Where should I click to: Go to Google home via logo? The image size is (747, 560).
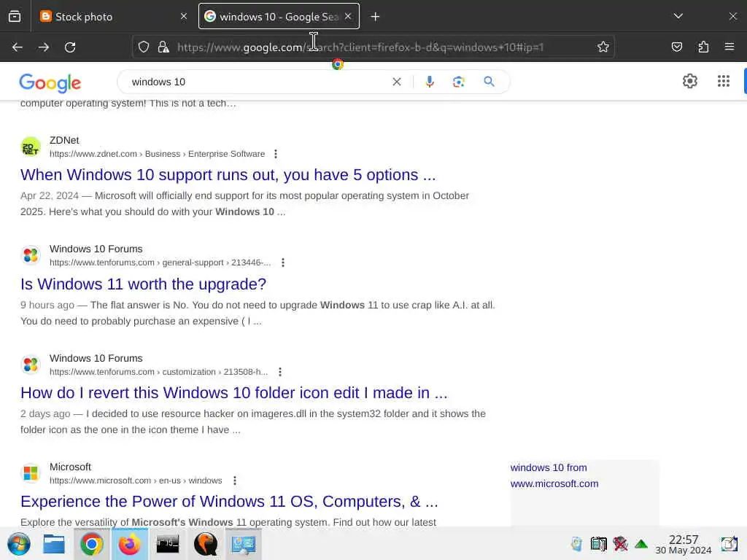(x=50, y=83)
